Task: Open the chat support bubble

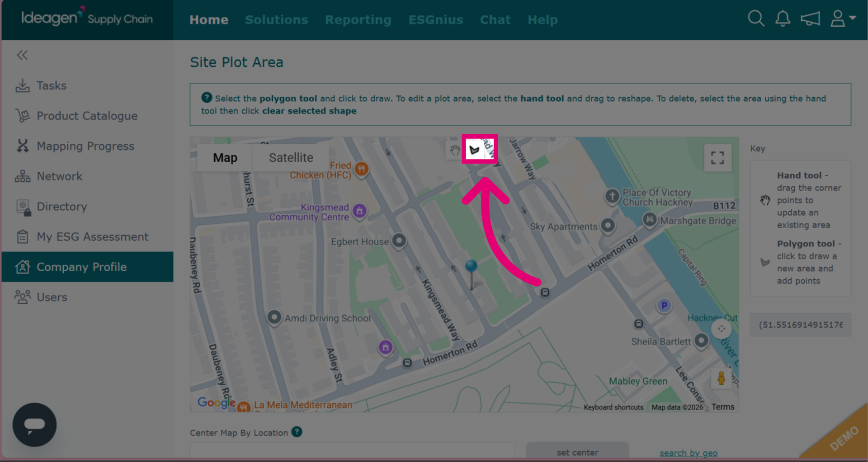Action: 34,424
